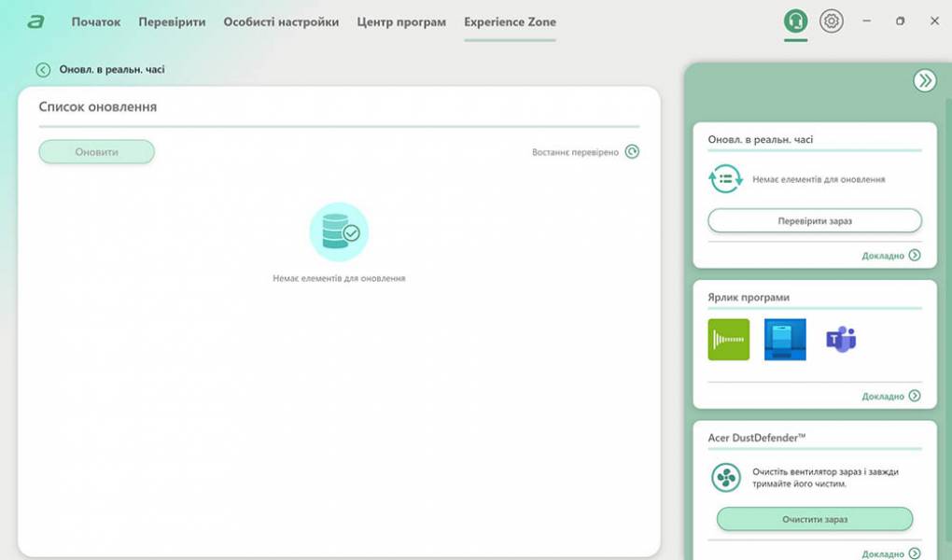
Task: Launch the blue app shortcut tile
Action: [x=785, y=340]
